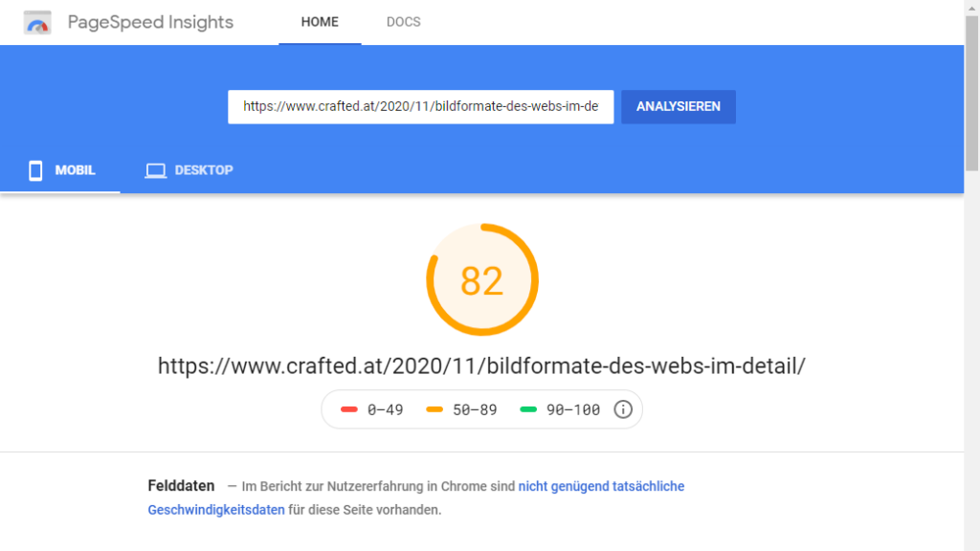Click the score gauge showing 82

pyautogui.click(x=482, y=280)
